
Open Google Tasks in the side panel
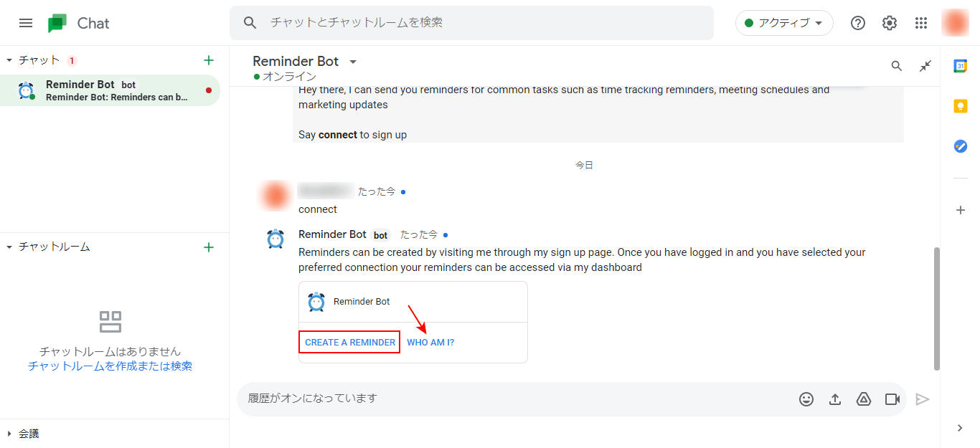click(961, 146)
